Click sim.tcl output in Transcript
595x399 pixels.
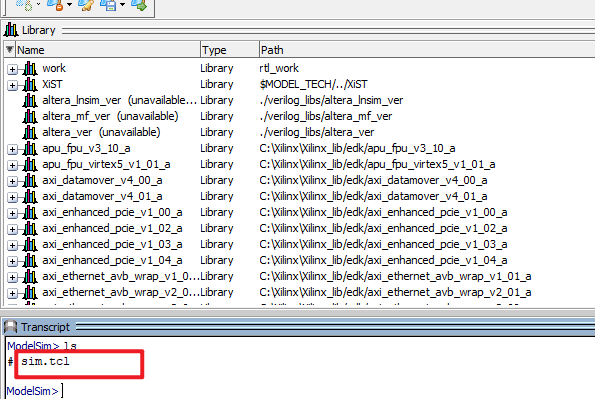pyautogui.click(x=45, y=361)
